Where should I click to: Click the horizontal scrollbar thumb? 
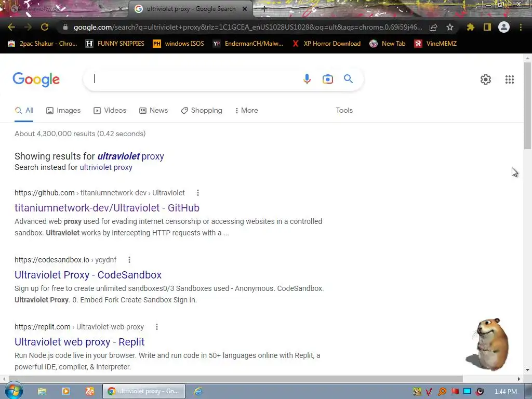point(236,379)
